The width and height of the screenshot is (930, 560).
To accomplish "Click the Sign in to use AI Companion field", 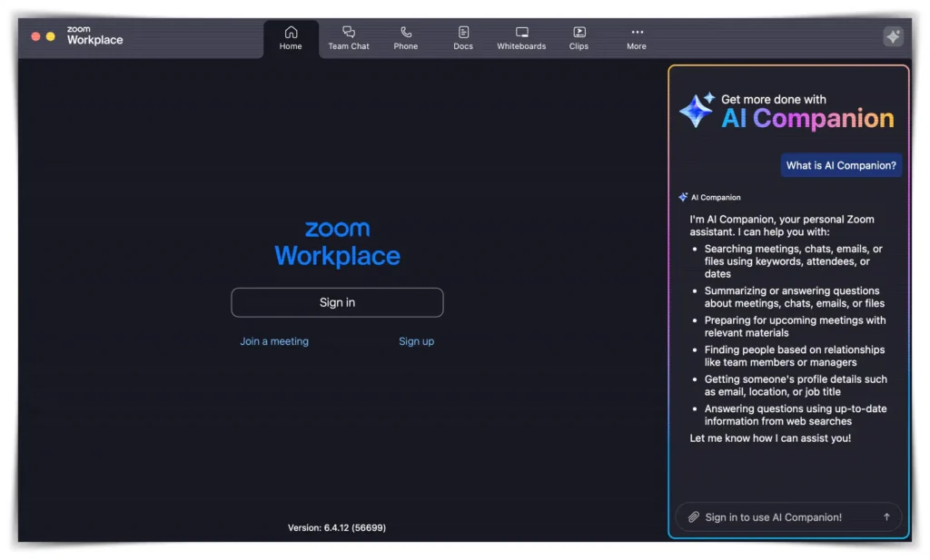I will coord(781,516).
